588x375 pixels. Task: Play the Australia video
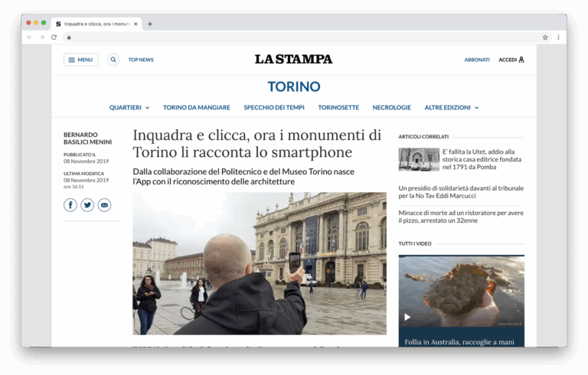407,317
